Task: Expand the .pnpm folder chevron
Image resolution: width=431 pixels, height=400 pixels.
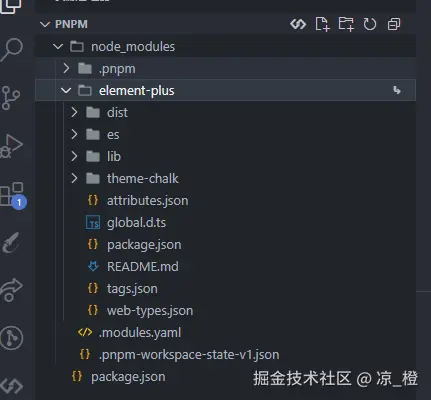Action: click(x=66, y=68)
